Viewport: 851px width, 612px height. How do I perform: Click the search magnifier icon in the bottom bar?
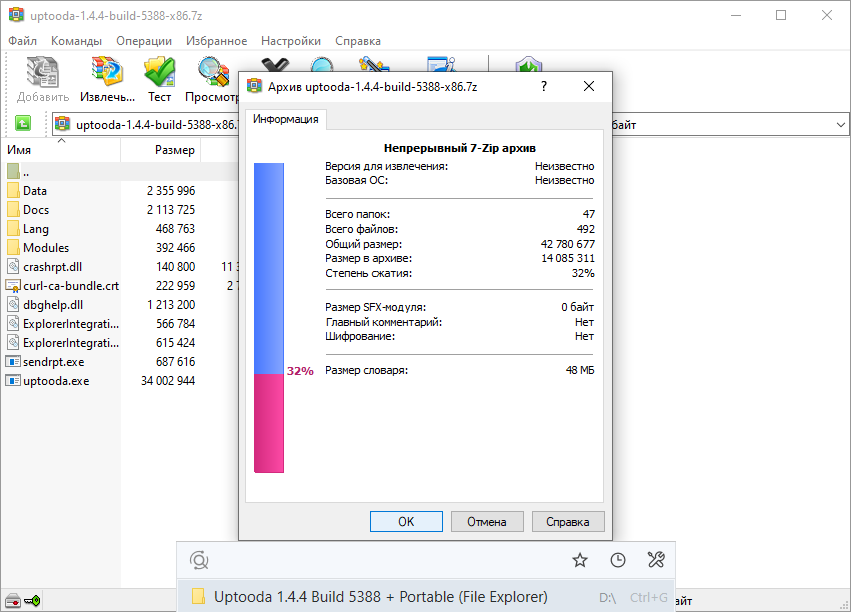coord(199,560)
